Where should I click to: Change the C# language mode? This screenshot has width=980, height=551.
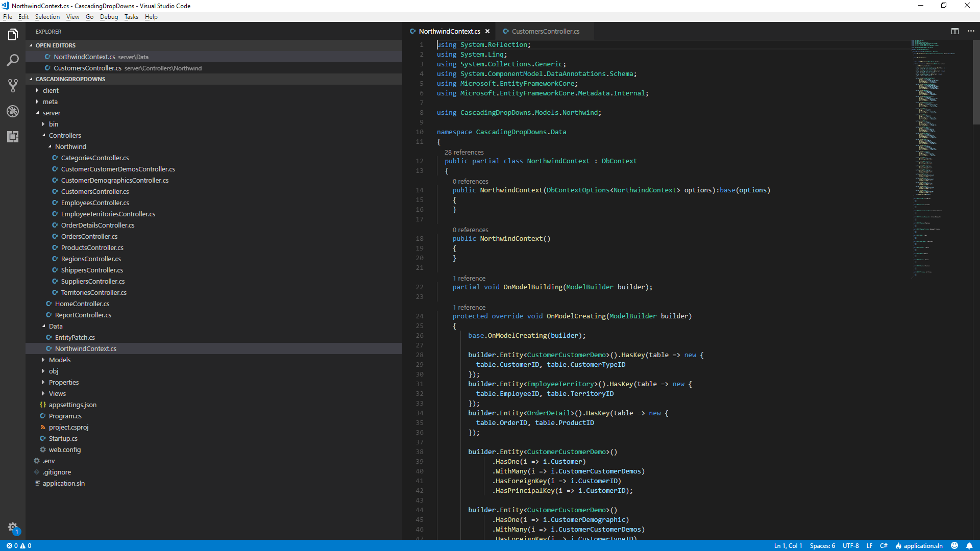(884, 545)
